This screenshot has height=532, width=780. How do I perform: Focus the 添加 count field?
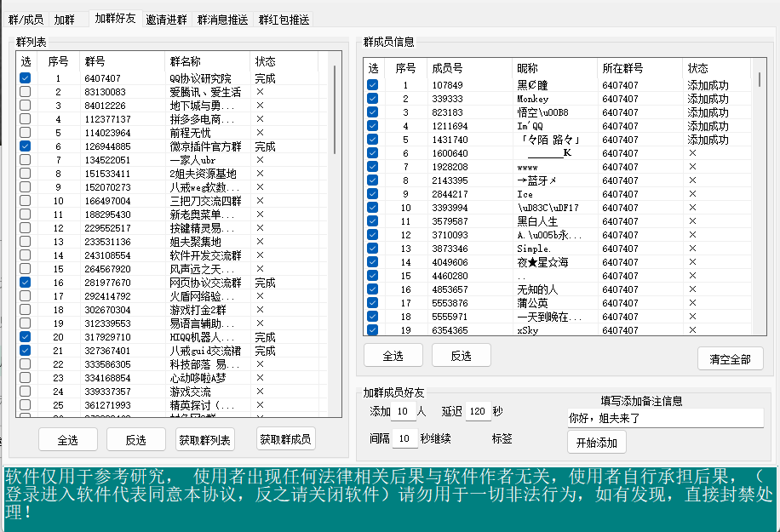coord(404,412)
